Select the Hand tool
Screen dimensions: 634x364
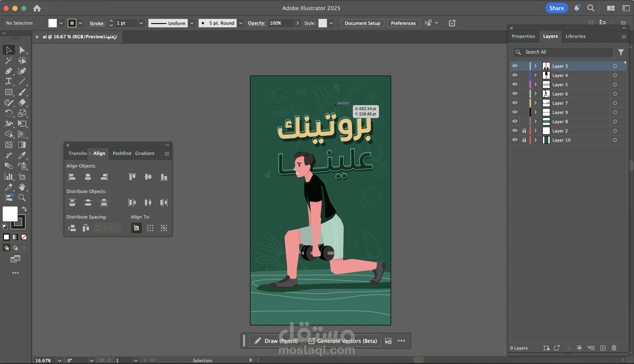[x=22, y=187]
